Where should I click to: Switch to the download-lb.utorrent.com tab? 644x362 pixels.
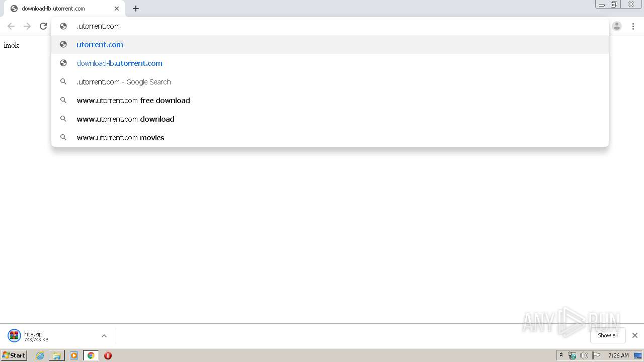point(64,9)
